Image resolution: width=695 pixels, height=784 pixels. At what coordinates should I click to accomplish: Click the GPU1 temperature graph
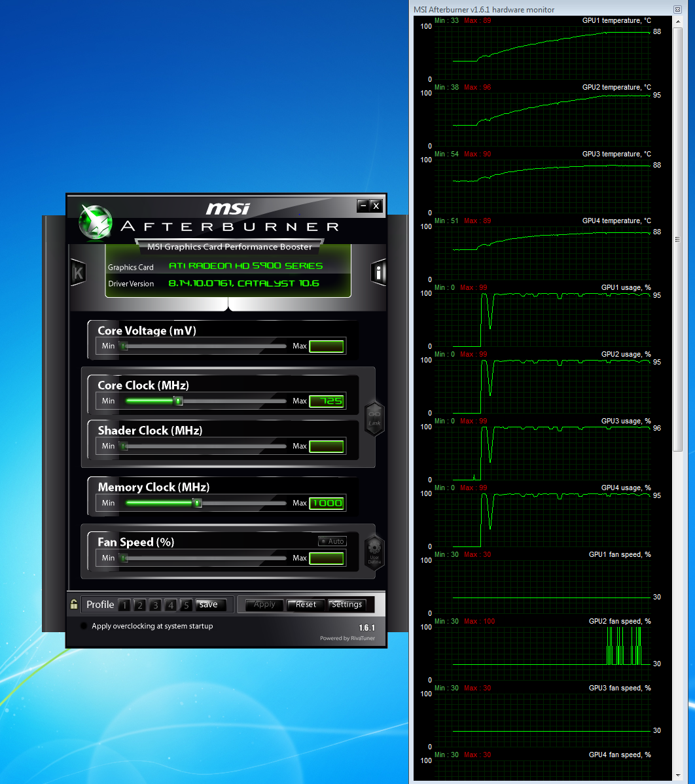tap(543, 52)
